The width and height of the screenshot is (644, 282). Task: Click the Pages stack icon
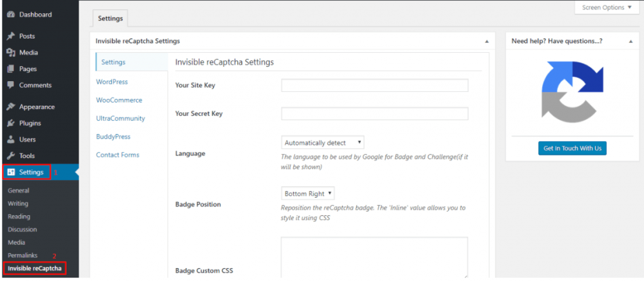(x=11, y=69)
